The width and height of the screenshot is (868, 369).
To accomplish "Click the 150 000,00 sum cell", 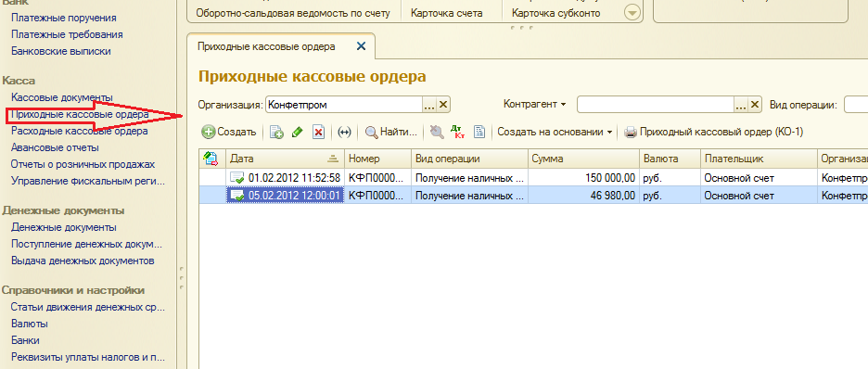I will click(583, 178).
